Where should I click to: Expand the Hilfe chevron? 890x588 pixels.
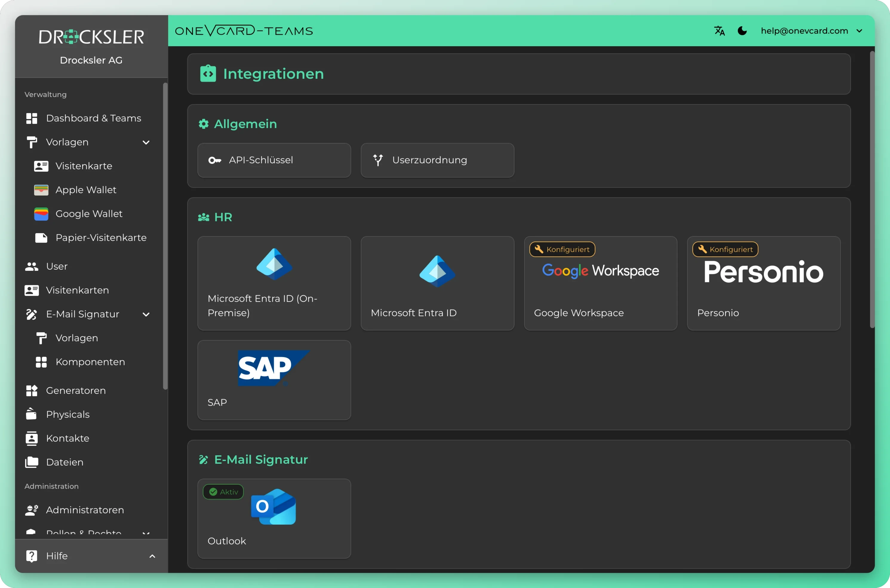(152, 557)
